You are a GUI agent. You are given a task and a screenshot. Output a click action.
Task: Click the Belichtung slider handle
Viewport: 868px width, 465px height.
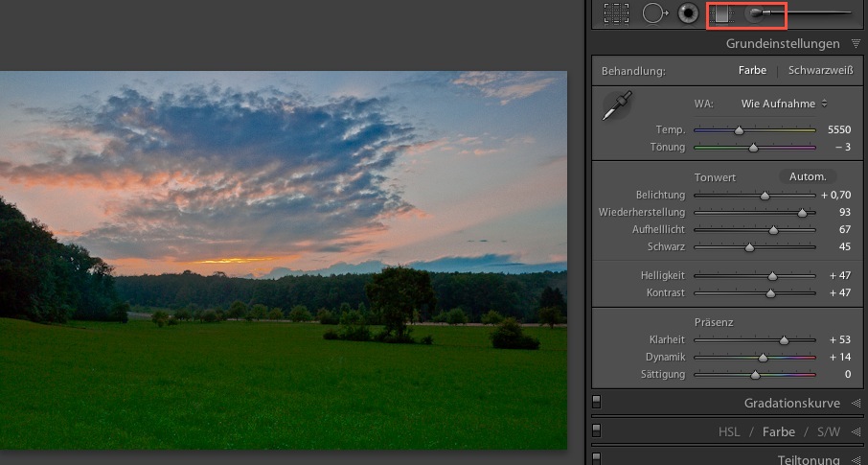(x=765, y=196)
